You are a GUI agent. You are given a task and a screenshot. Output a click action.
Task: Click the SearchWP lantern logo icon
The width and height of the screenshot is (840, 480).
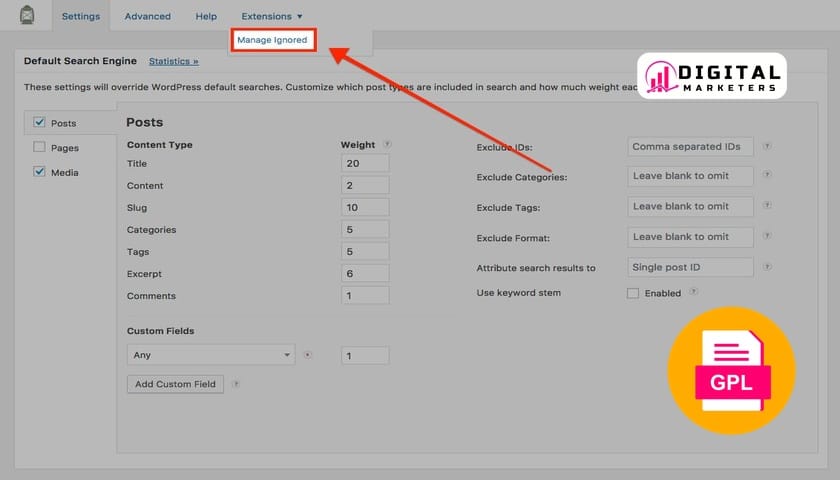click(28, 16)
